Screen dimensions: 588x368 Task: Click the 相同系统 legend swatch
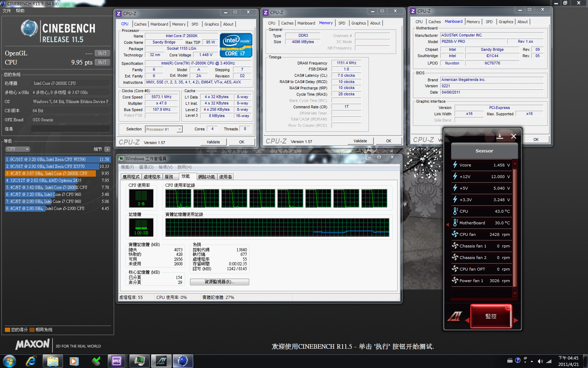[x=32, y=330]
